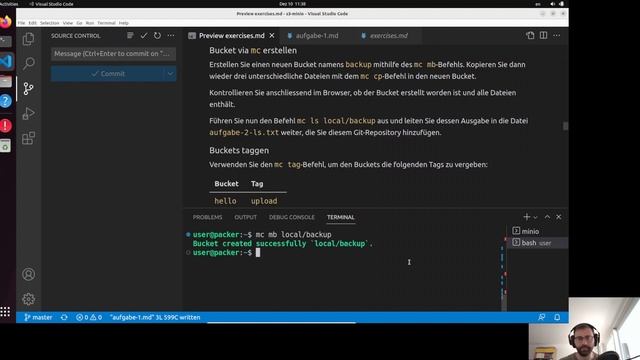Click the synchronize changes icon in status bar
Image resolution: width=640 pixels, height=360 pixels.
click(64, 317)
